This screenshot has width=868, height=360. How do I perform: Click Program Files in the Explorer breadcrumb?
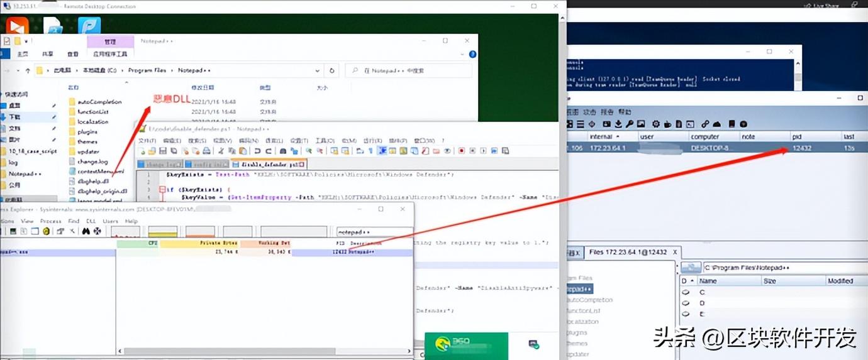[147, 70]
